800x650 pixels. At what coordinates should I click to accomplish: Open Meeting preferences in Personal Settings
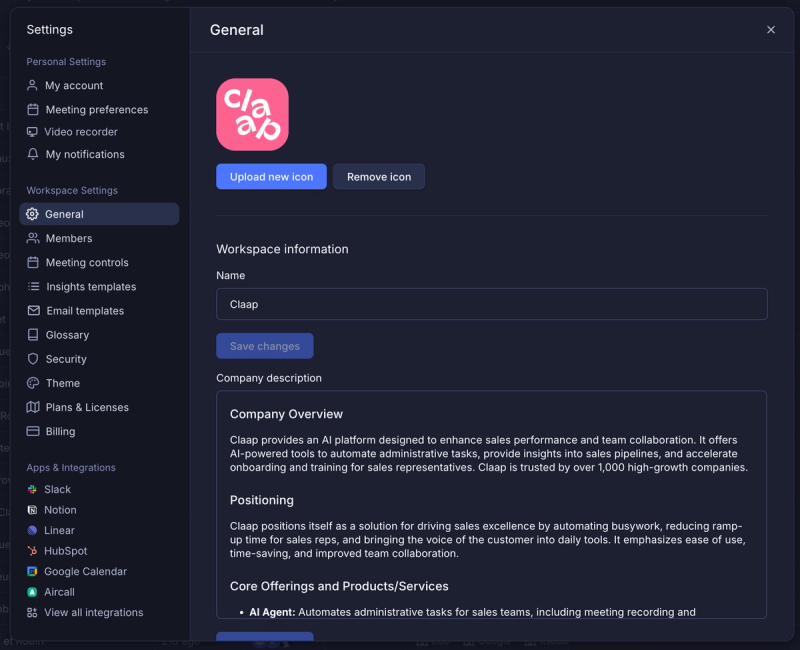(99, 109)
